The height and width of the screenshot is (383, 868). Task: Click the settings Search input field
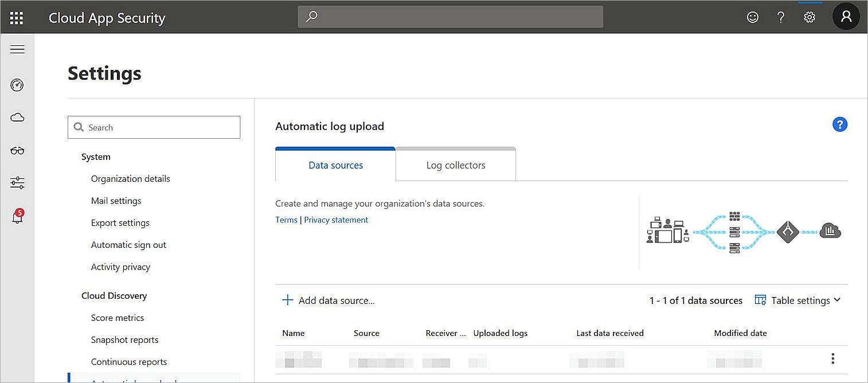pyautogui.click(x=154, y=127)
